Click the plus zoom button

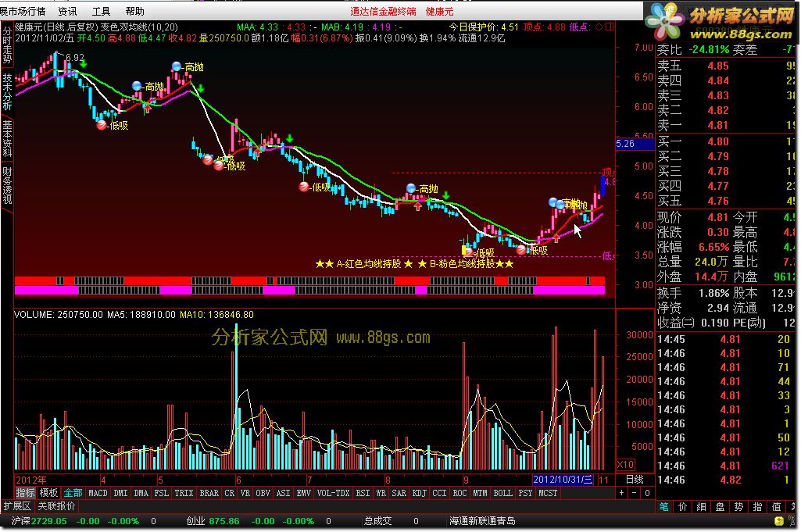coord(622,493)
